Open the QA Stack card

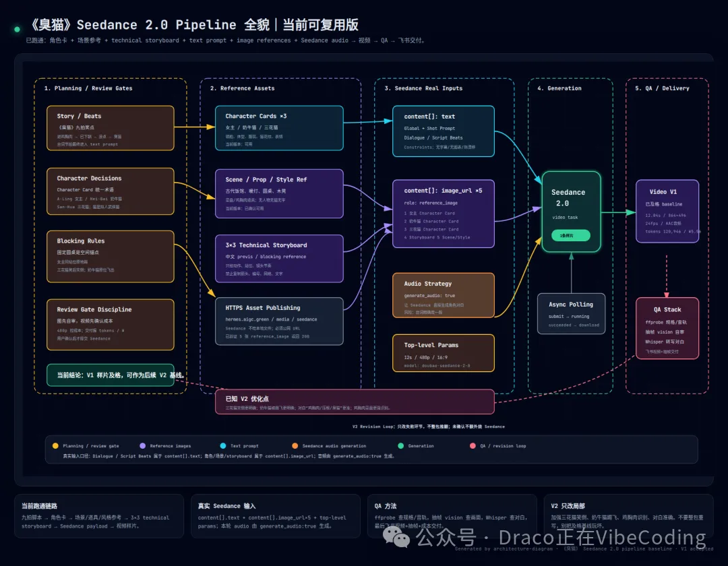pos(667,328)
